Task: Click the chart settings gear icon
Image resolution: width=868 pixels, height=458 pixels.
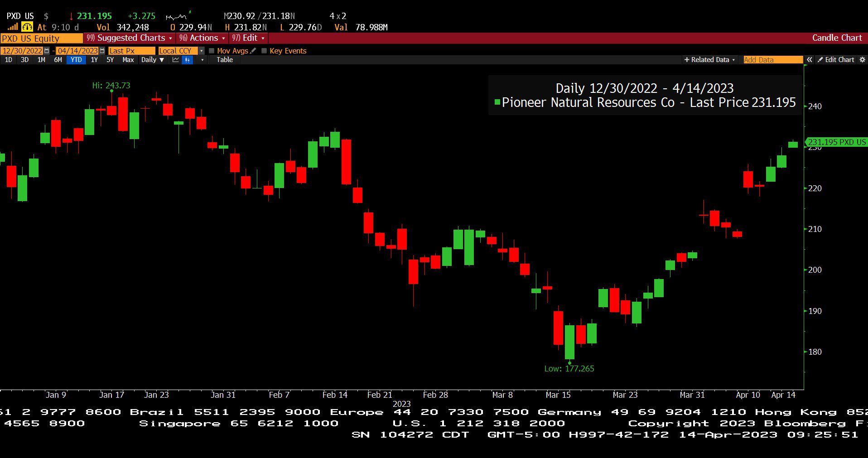Action: point(862,60)
